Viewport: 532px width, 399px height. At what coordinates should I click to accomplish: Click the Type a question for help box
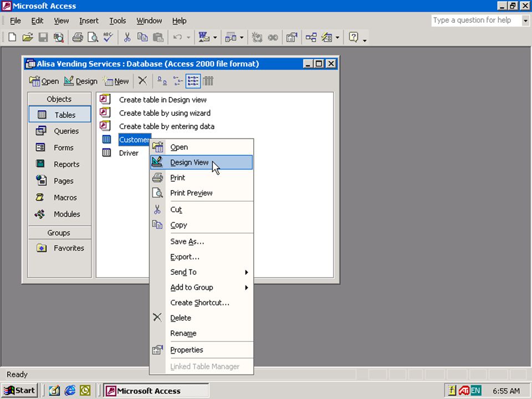tap(477, 21)
